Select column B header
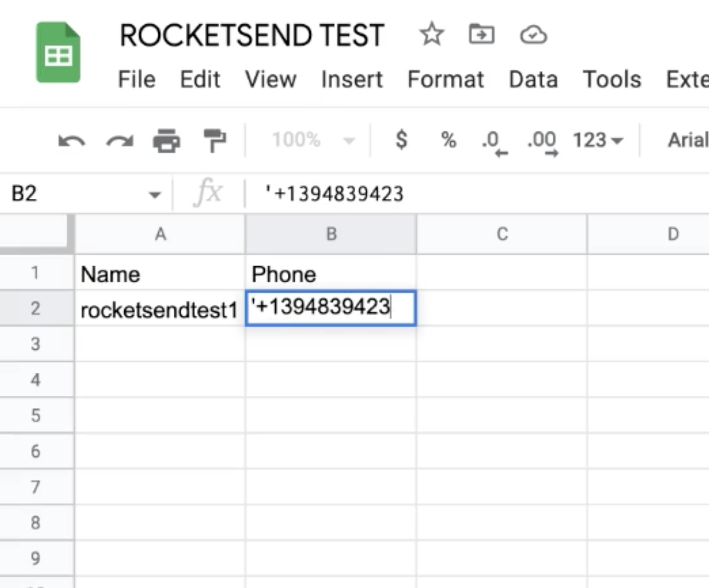This screenshot has width=709, height=588. (x=330, y=234)
